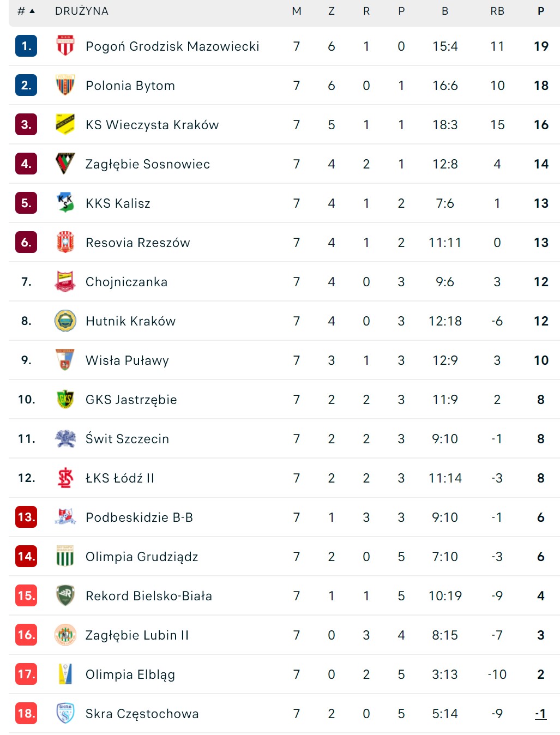Click Skra Częstochowa underlined -1 points
The height and width of the screenshot is (735, 560).
click(540, 713)
